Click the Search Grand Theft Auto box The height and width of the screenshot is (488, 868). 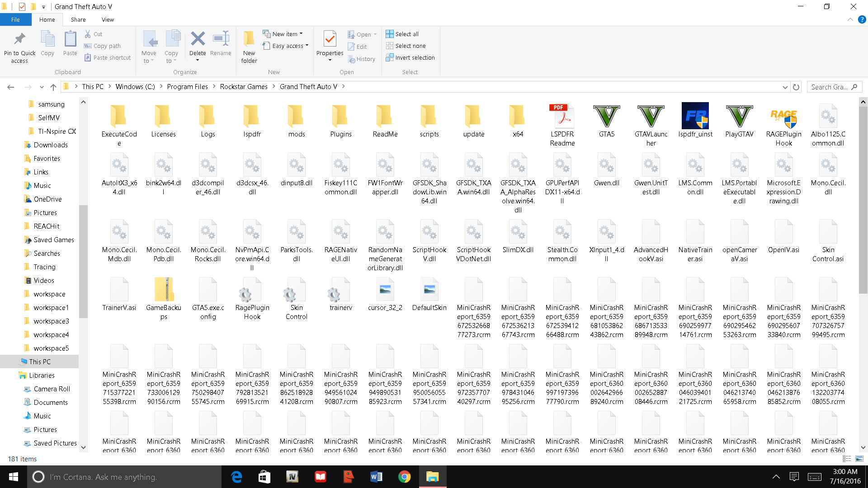point(830,87)
